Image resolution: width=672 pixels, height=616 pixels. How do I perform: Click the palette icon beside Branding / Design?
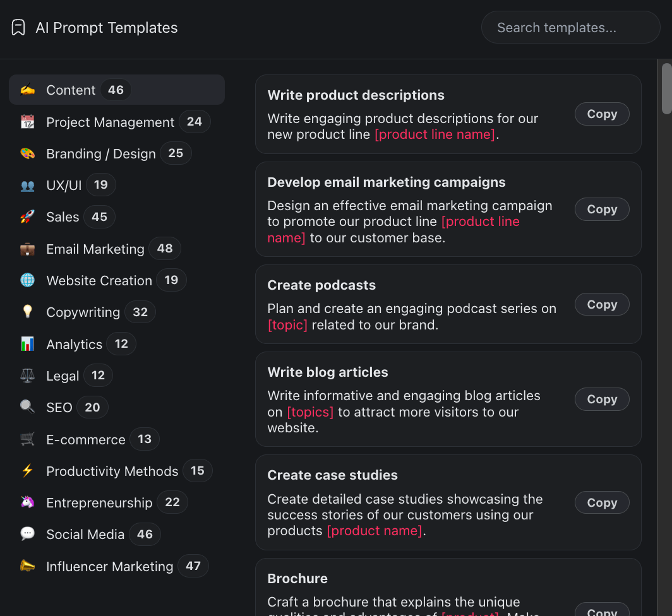pyautogui.click(x=28, y=153)
